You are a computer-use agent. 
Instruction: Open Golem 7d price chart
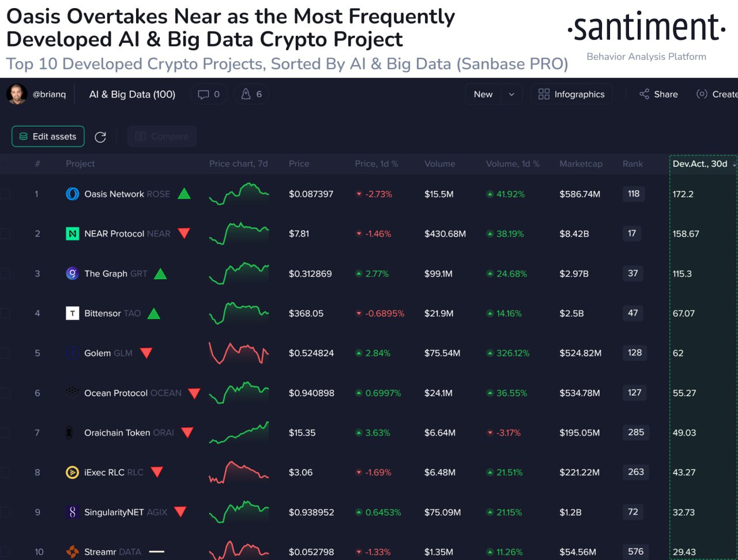[x=239, y=353]
